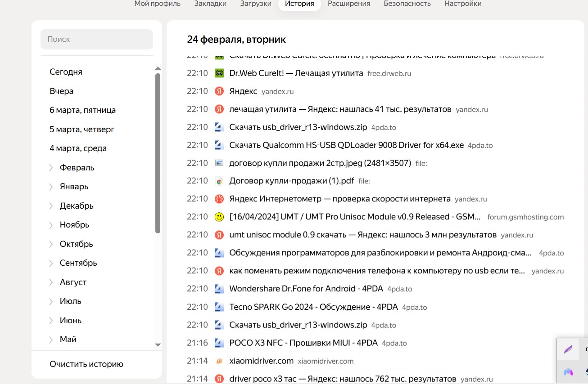Image resolution: width=588 pixels, height=384 pixels.
Task: Click the purple brush icon in the floating panel
Action: 568,349
